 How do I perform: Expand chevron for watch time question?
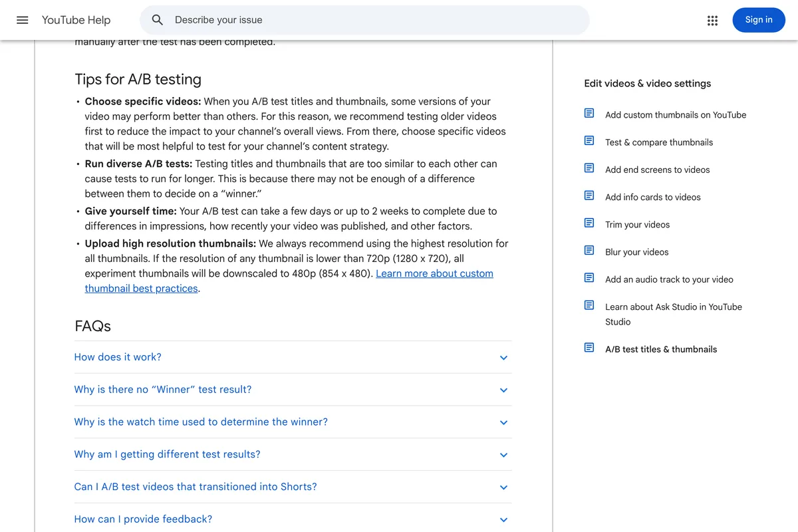click(x=503, y=423)
